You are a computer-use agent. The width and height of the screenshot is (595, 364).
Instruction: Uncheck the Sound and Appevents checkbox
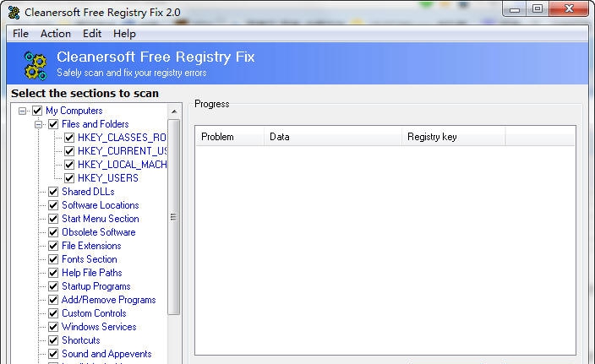tap(53, 354)
